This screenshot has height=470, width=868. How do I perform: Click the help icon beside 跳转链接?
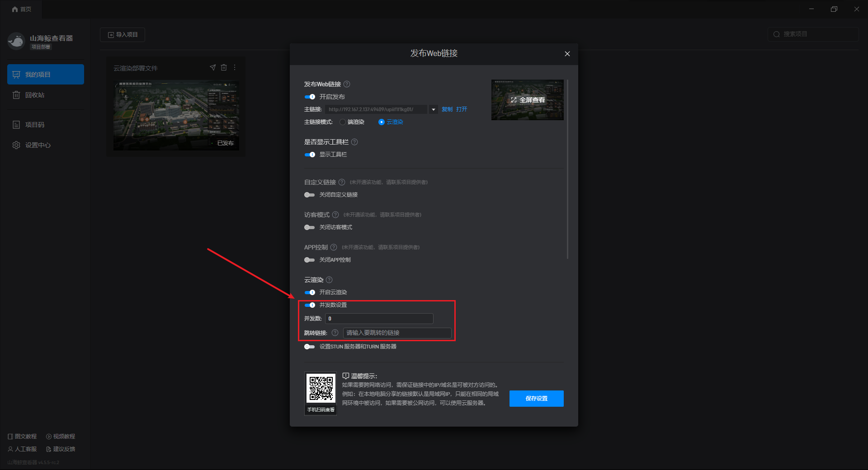335,333
